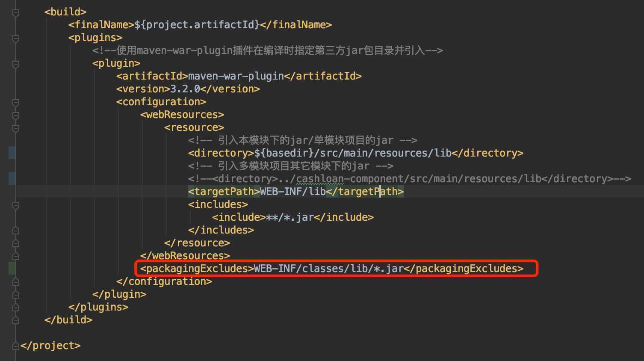The image size is (644, 361).
Task: Click the </plugins> closing tag text
Action: pos(98,307)
